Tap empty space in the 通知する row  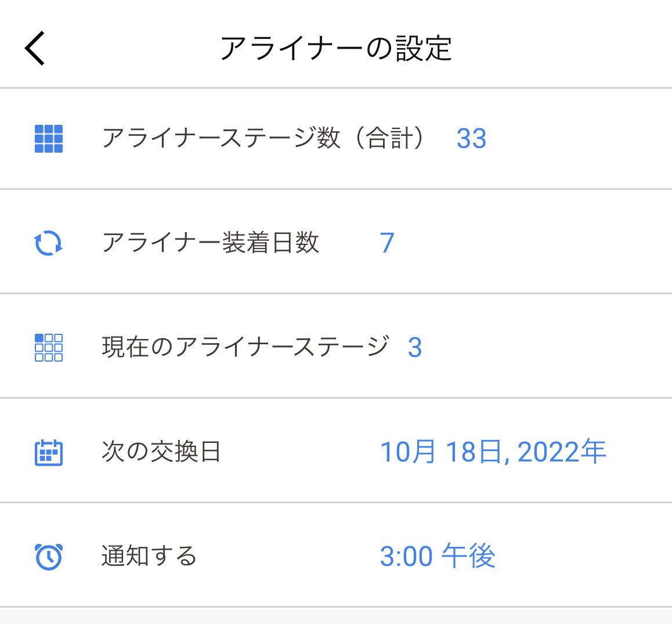tap(583, 556)
